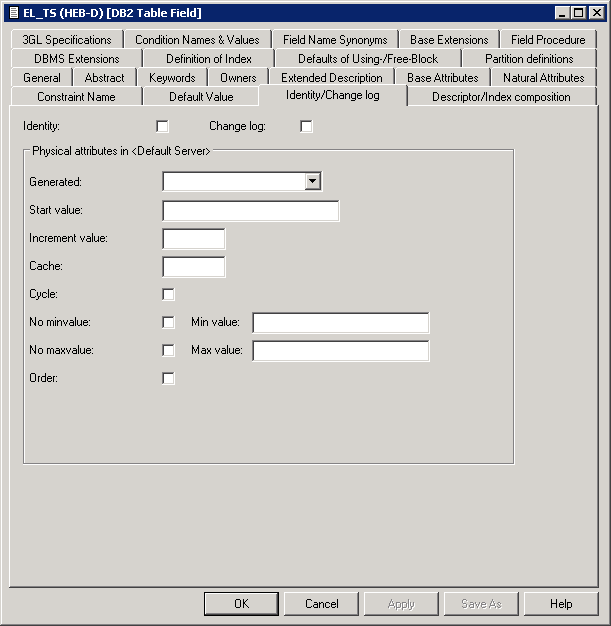
Task: Switch to the Default Value tab
Action: coord(201,97)
